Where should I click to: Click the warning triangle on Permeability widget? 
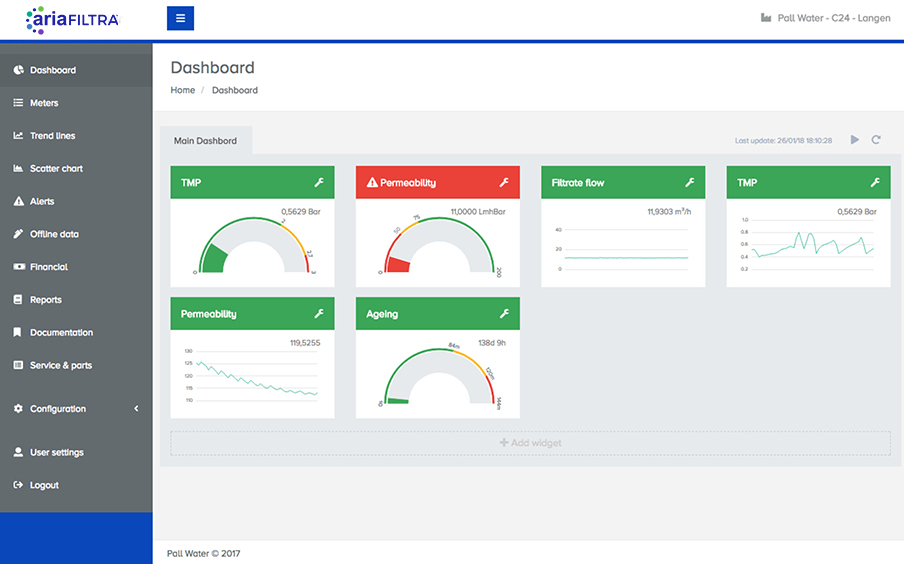(x=372, y=183)
